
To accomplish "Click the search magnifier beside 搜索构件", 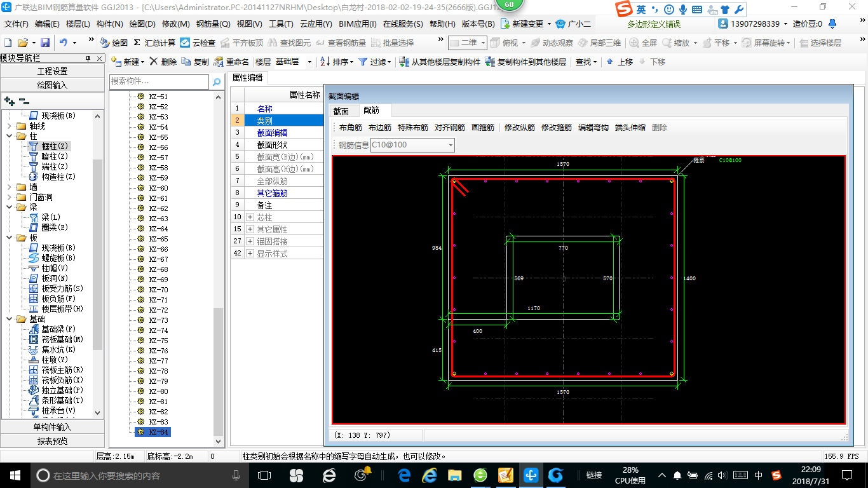I will click(217, 81).
